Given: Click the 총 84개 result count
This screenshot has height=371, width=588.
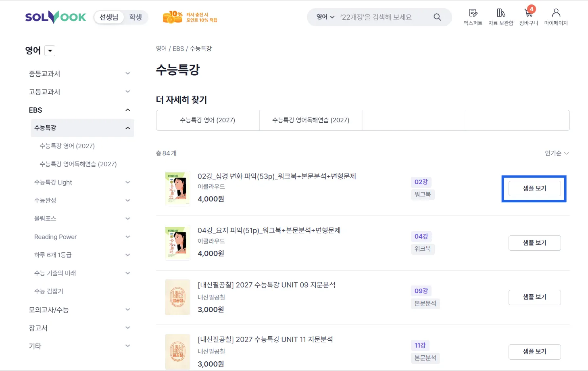Looking at the screenshot, I should (x=166, y=153).
